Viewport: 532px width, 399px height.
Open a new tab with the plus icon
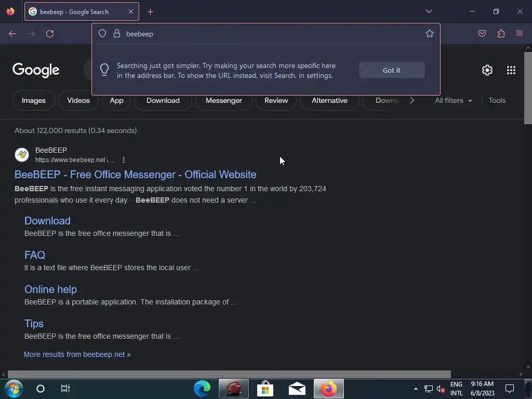tap(150, 12)
